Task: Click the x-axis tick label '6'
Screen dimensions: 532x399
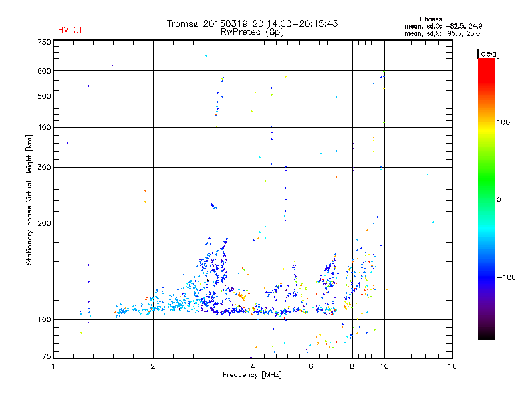Action: pyautogui.click(x=311, y=366)
